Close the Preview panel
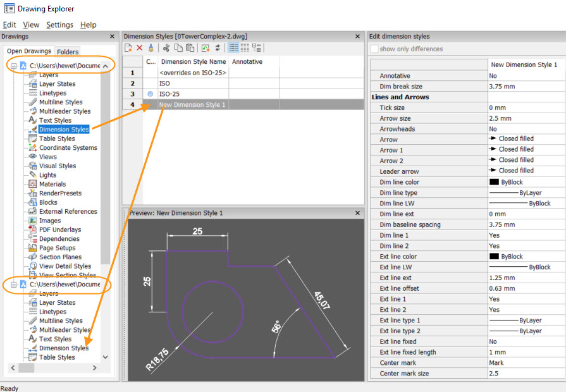Image resolution: width=566 pixels, height=392 pixels. (x=358, y=213)
